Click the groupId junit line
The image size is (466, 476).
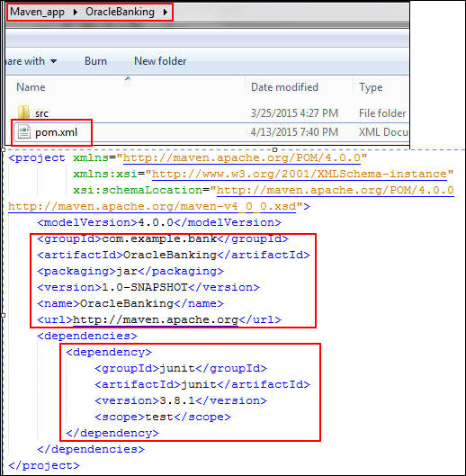point(181,369)
